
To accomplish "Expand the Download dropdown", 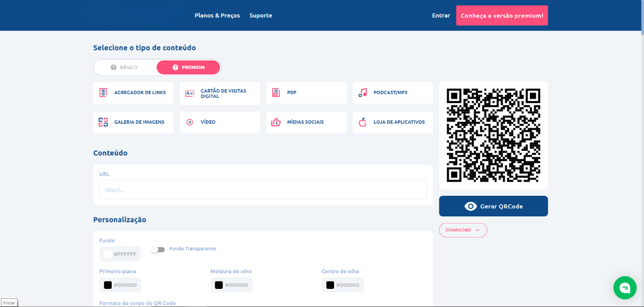I will click(x=463, y=230).
